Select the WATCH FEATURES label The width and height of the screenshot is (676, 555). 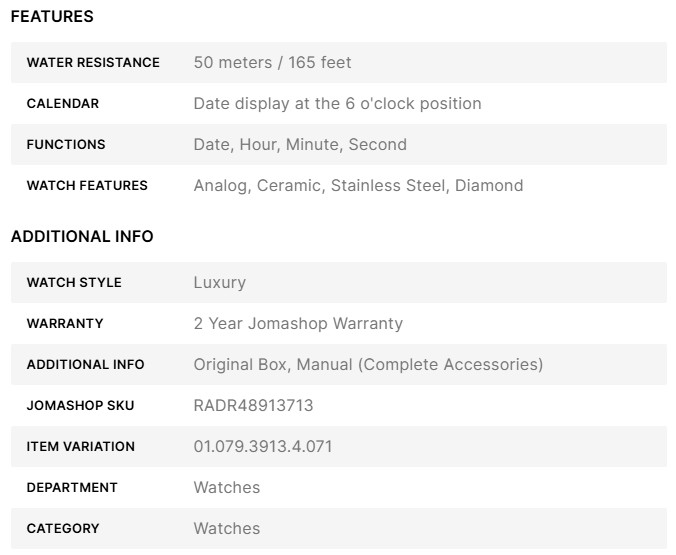tap(87, 186)
